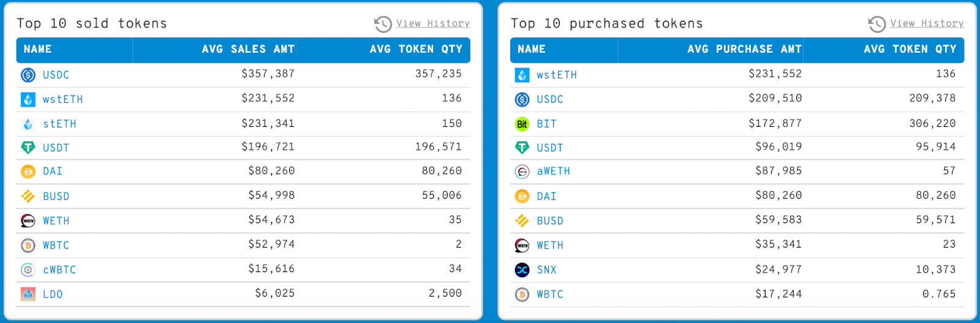Open View History for purchased tokens

(927, 23)
